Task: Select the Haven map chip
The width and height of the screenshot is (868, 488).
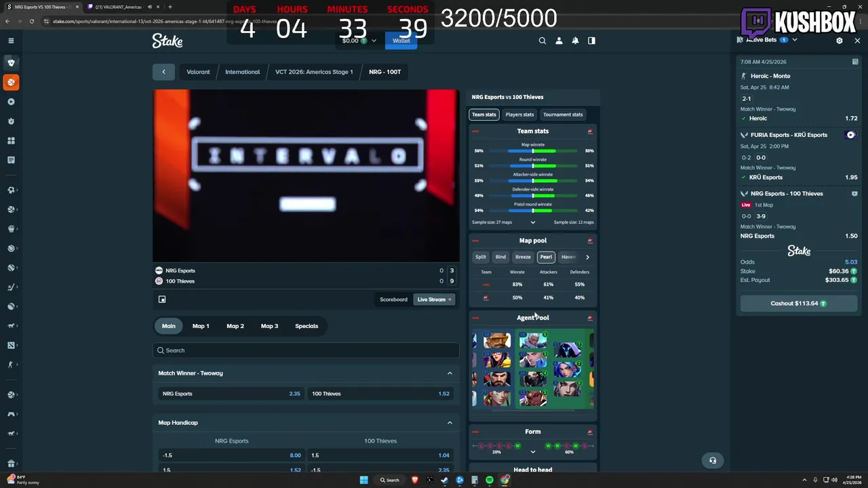Action: 568,257
